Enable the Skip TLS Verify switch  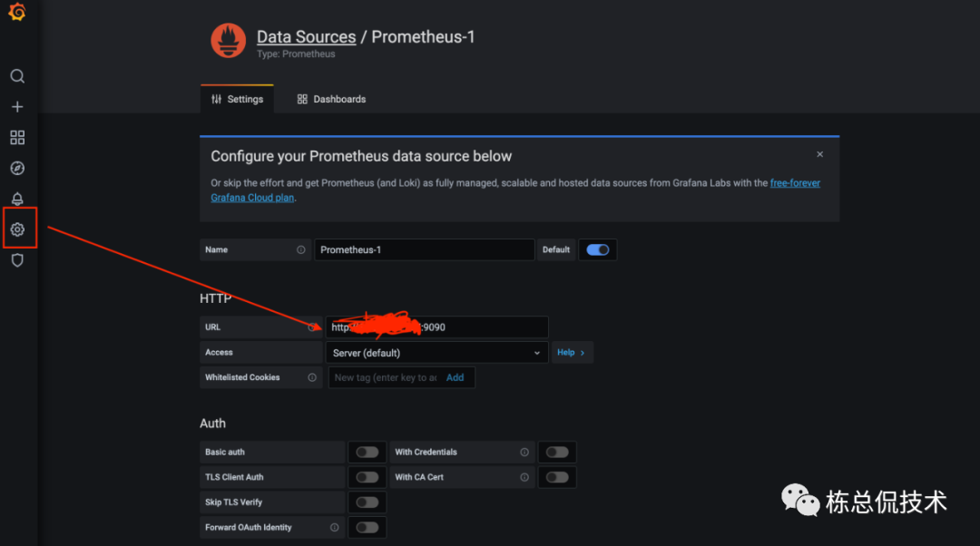pos(367,502)
